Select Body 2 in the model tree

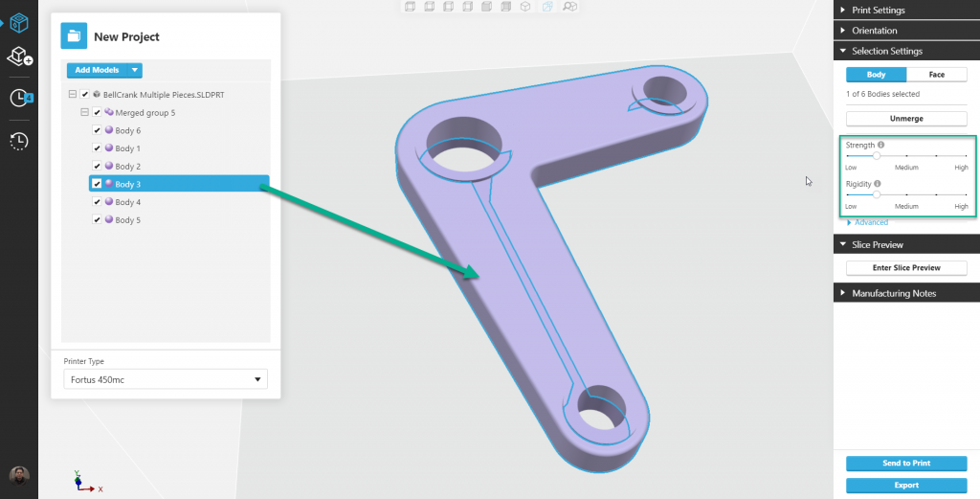(x=127, y=167)
